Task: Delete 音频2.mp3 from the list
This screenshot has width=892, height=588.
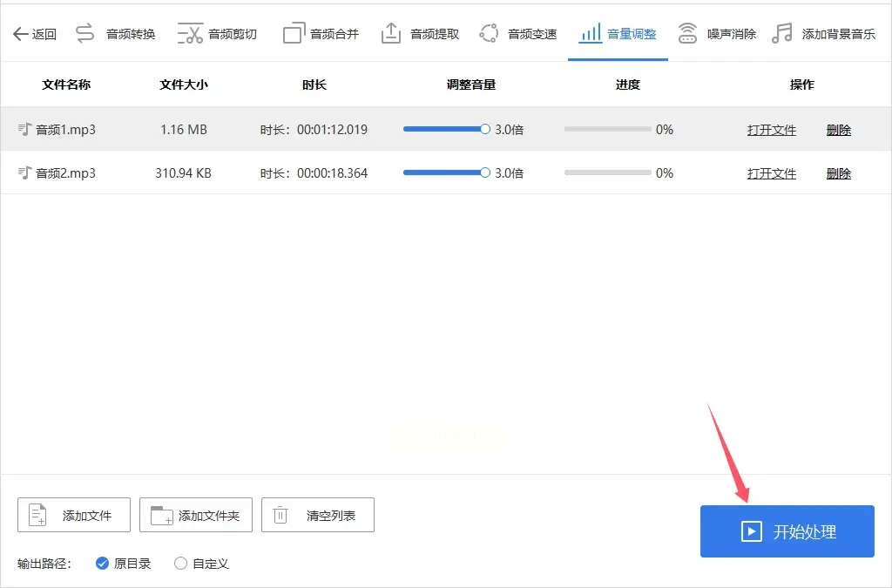Action: (839, 172)
